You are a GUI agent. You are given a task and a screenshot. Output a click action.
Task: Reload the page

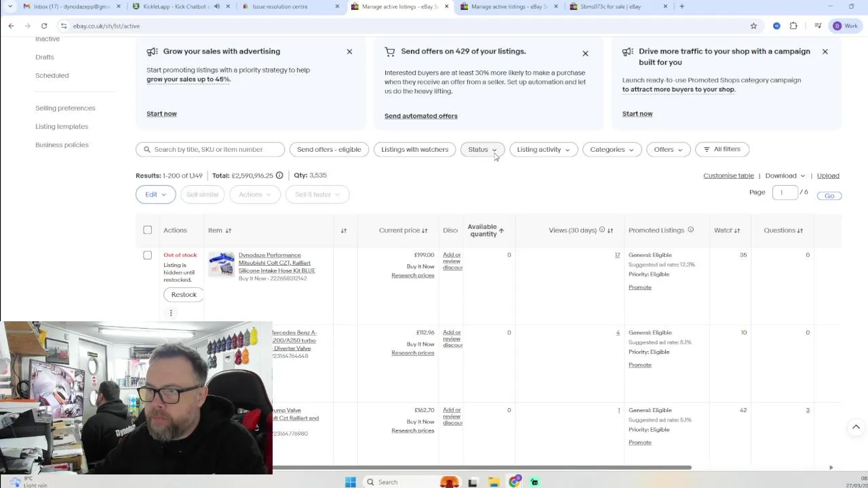pos(44,26)
